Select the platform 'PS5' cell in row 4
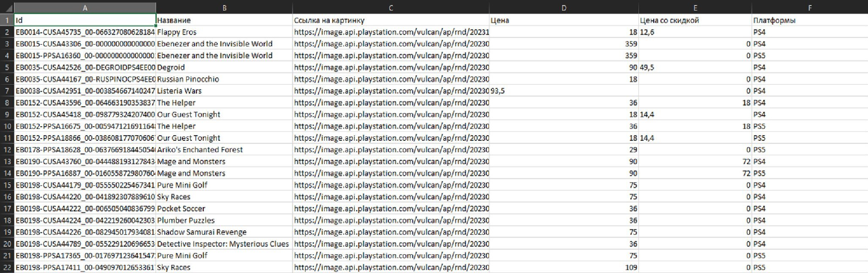Image resolution: width=868 pixels, height=273 pixels. tap(810, 55)
